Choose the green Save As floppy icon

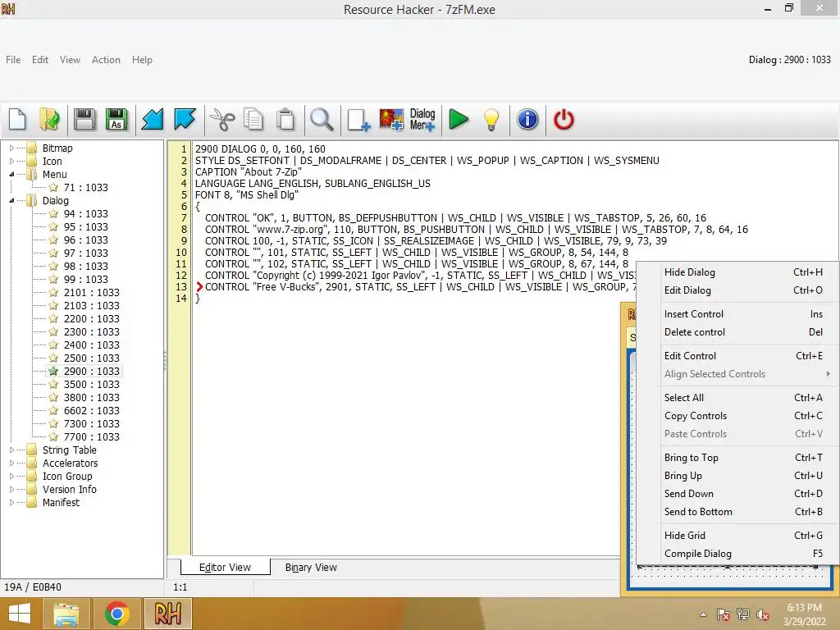point(116,119)
